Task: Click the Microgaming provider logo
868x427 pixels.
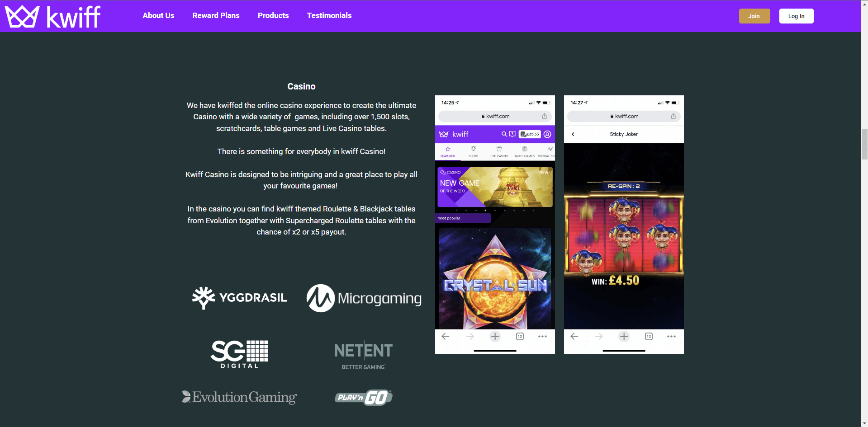Action: (364, 298)
